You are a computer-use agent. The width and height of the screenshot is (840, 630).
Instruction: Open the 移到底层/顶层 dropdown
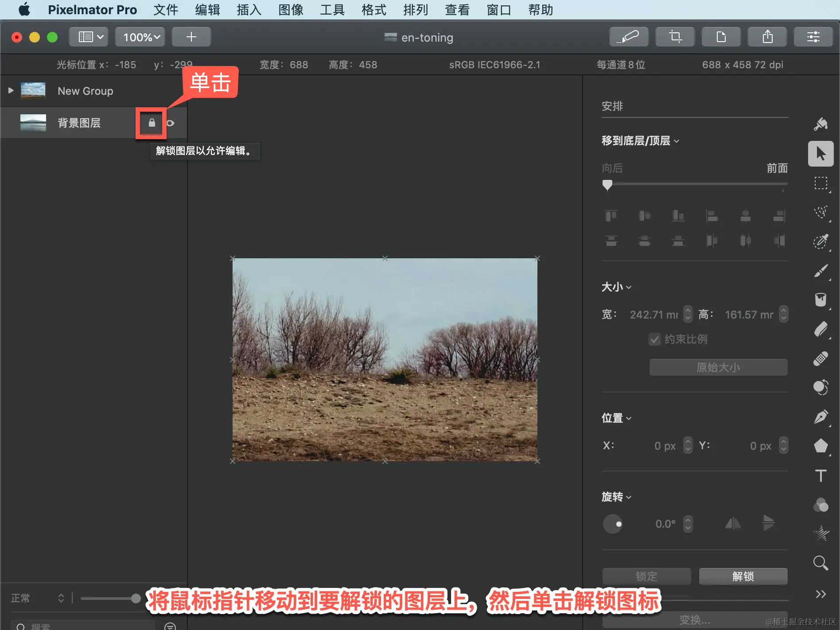point(640,141)
